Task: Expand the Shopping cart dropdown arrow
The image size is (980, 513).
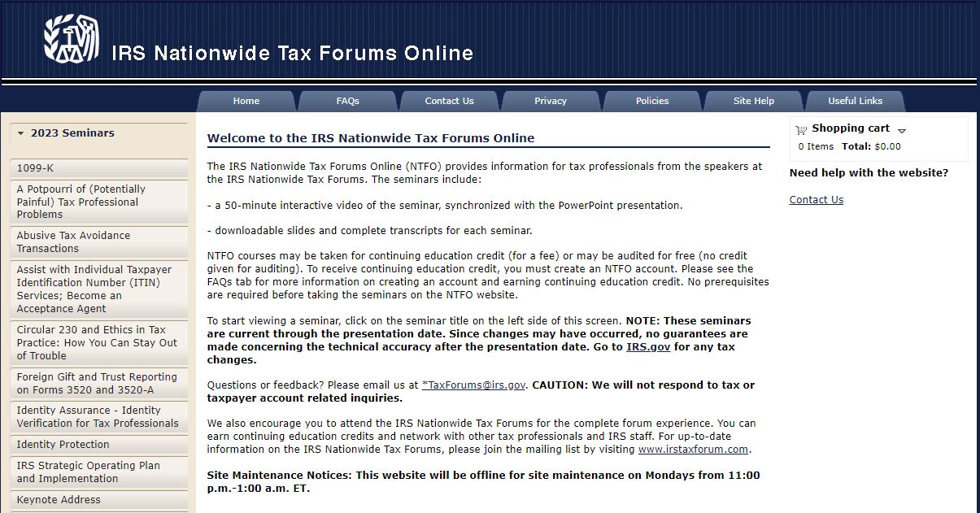Action: (901, 130)
